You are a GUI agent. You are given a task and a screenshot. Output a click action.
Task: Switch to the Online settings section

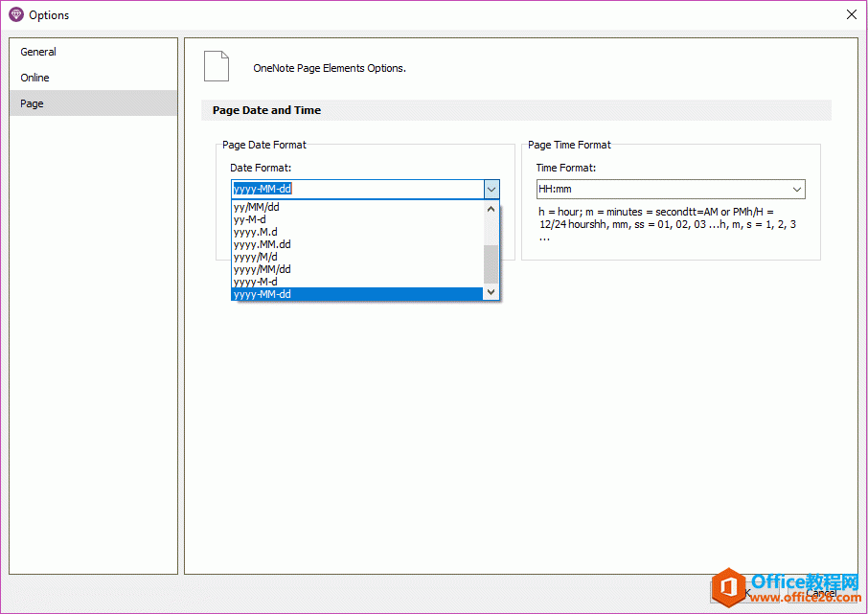(x=35, y=78)
